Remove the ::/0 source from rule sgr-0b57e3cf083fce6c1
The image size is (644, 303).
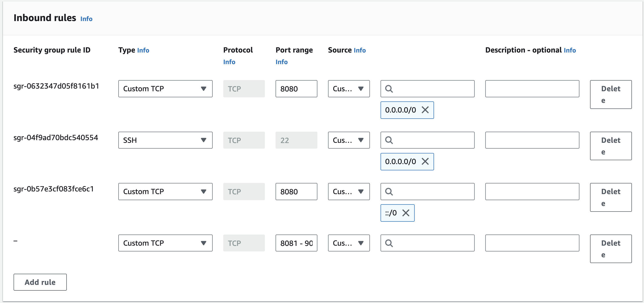point(406,213)
